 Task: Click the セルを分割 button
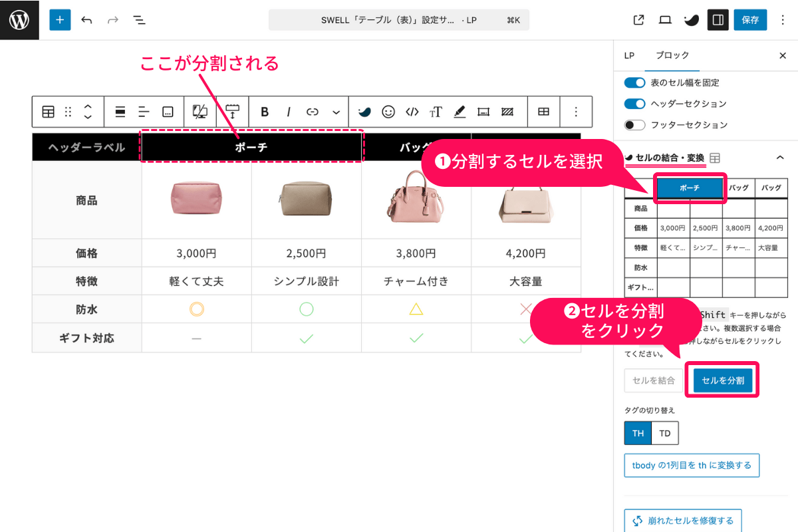point(722,379)
